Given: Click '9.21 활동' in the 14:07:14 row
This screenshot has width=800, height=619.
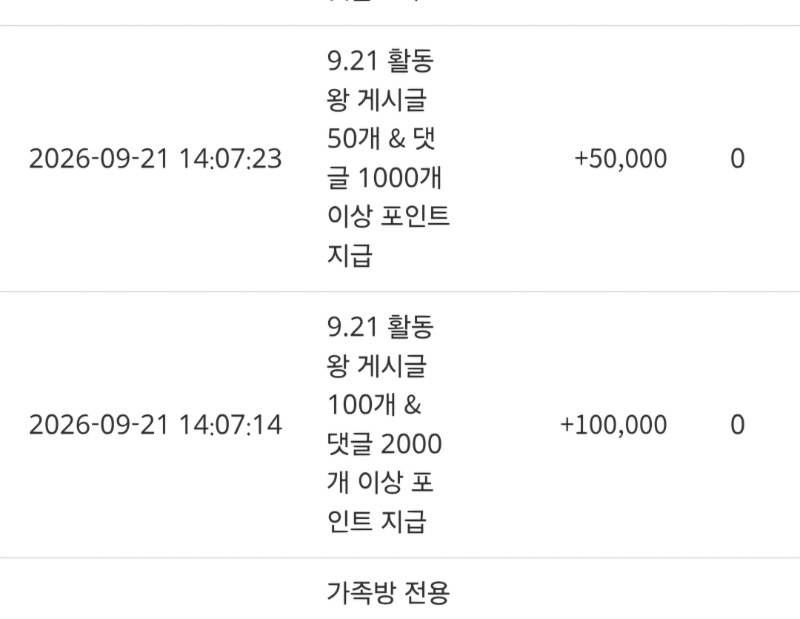Looking at the screenshot, I should 380,327.
